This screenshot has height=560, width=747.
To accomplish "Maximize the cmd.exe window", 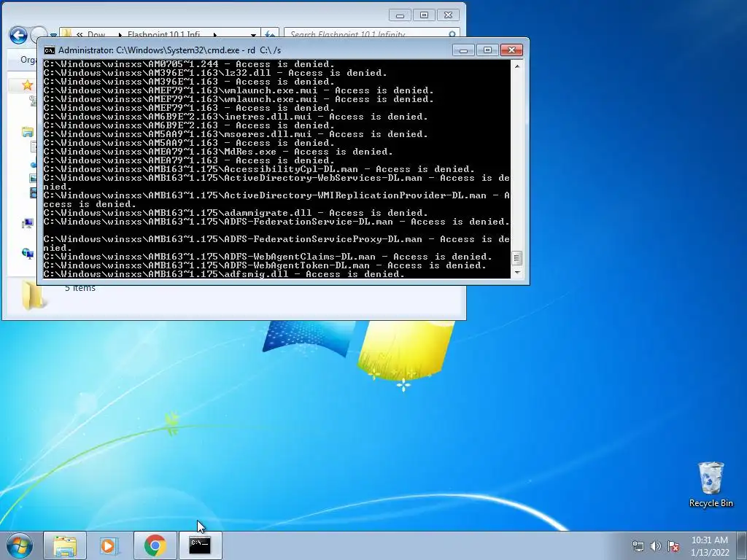I will pyautogui.click(x=487, y=50).
